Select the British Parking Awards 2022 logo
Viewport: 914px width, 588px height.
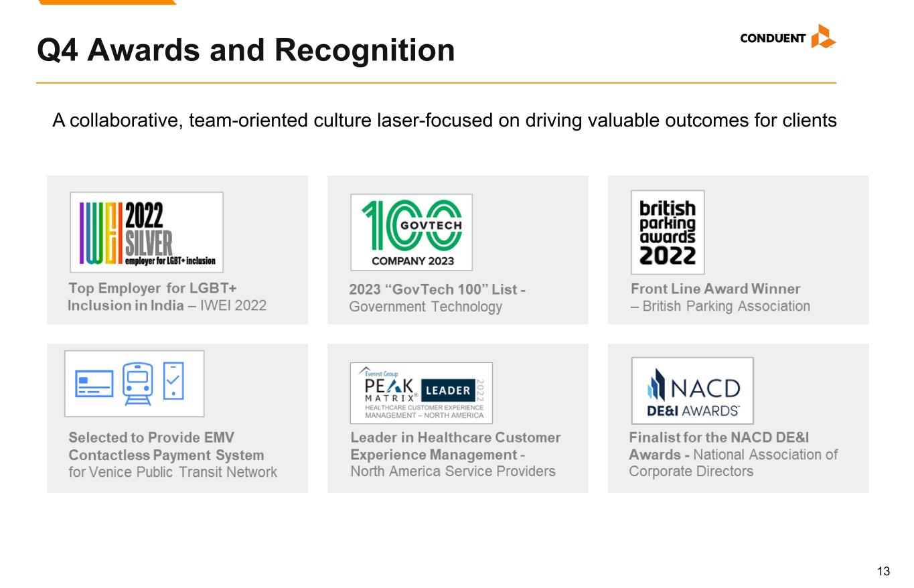(668, 232)
